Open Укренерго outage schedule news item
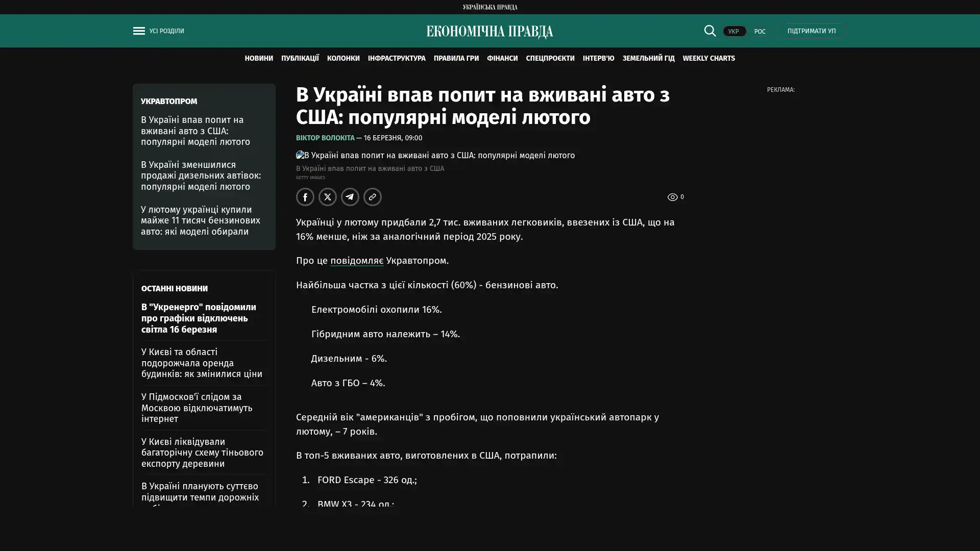This screenshot has width=980, height=551. pos(199,318)
